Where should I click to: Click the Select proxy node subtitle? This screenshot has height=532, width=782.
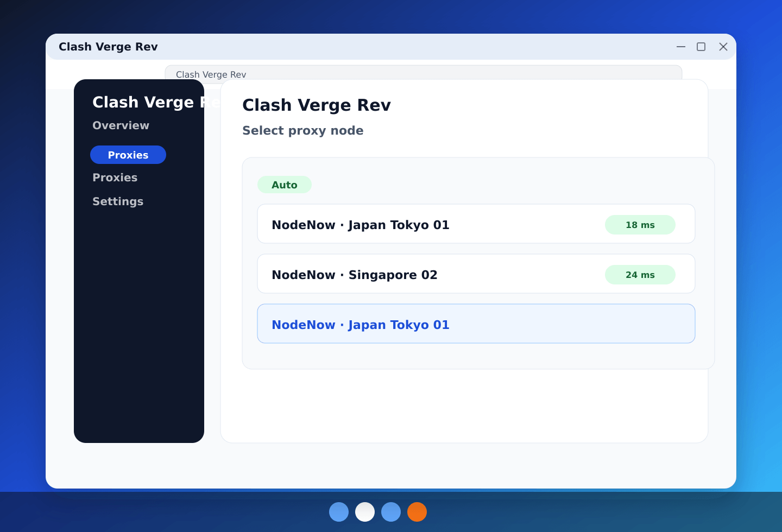(303, 130)
